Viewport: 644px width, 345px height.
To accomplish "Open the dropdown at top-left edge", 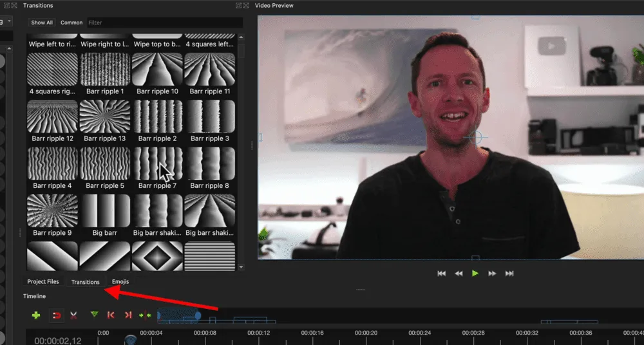I will [x=6, y=21].
